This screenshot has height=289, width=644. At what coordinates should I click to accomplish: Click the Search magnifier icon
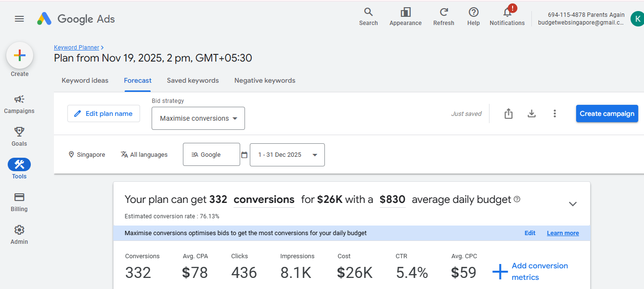(x=368, y=13)
